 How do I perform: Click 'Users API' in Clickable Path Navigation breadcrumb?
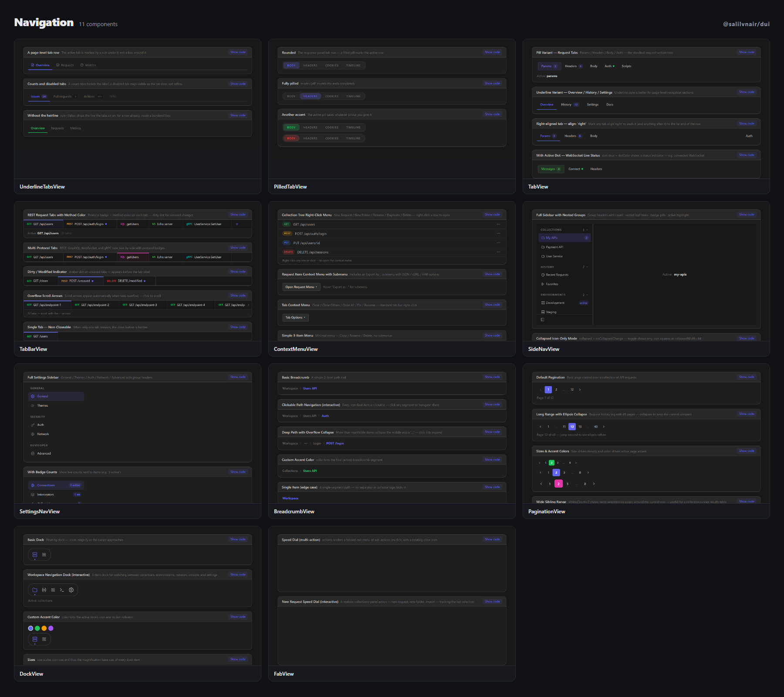pyautogui.click(x=310, y=416)
